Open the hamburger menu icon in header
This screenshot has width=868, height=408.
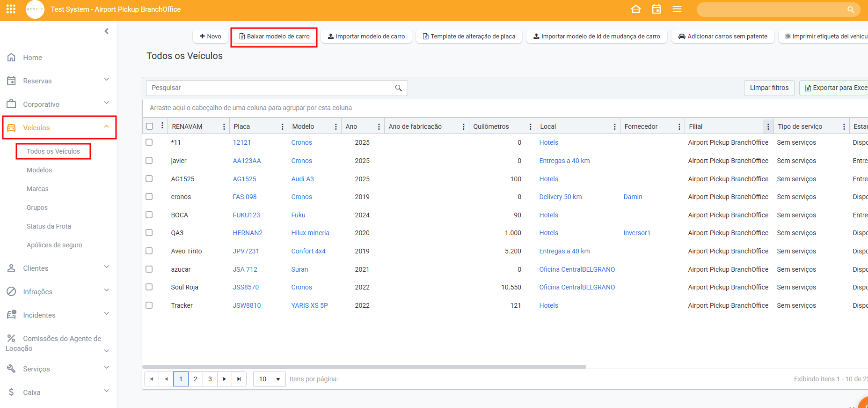pyautogui.click(x=677, y=9)
